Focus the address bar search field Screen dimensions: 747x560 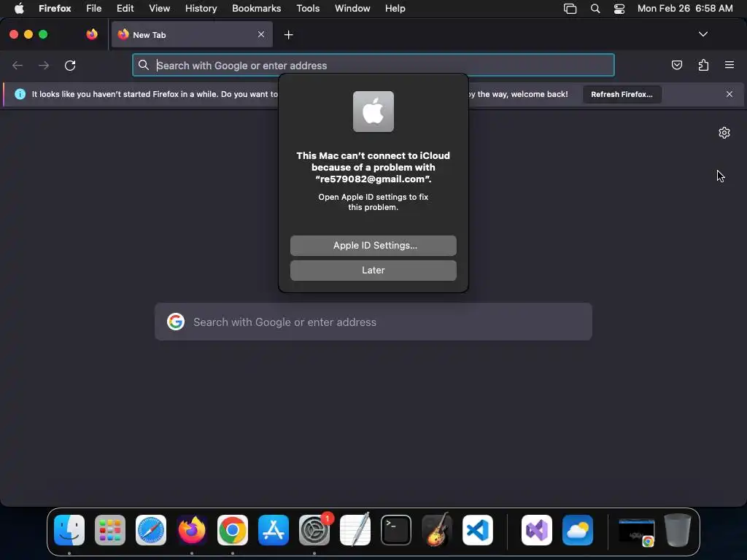click(373, 65)
